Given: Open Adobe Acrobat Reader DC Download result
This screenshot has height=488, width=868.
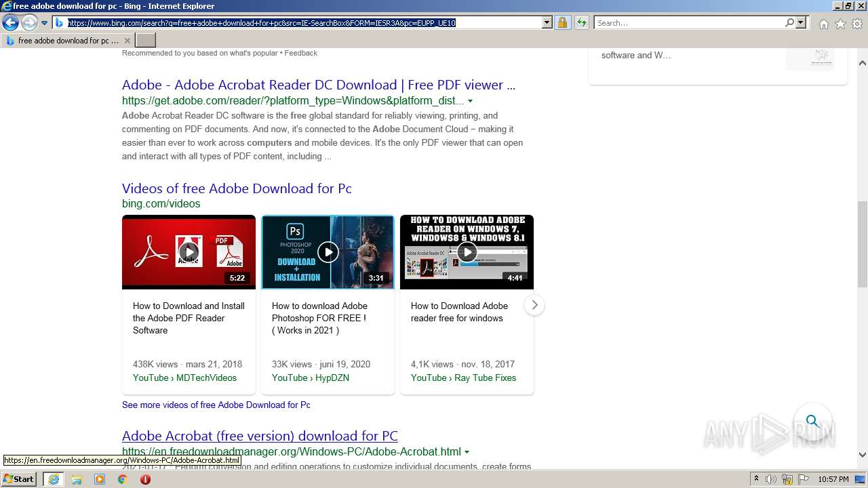Looking at the screenshot, I should [x=319, y=85].
